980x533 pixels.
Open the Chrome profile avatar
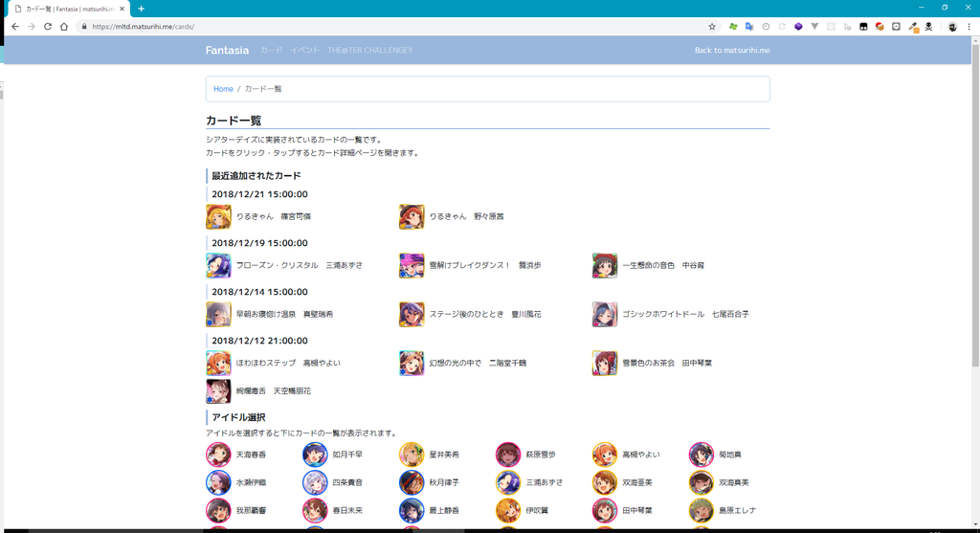coord(952,27)
